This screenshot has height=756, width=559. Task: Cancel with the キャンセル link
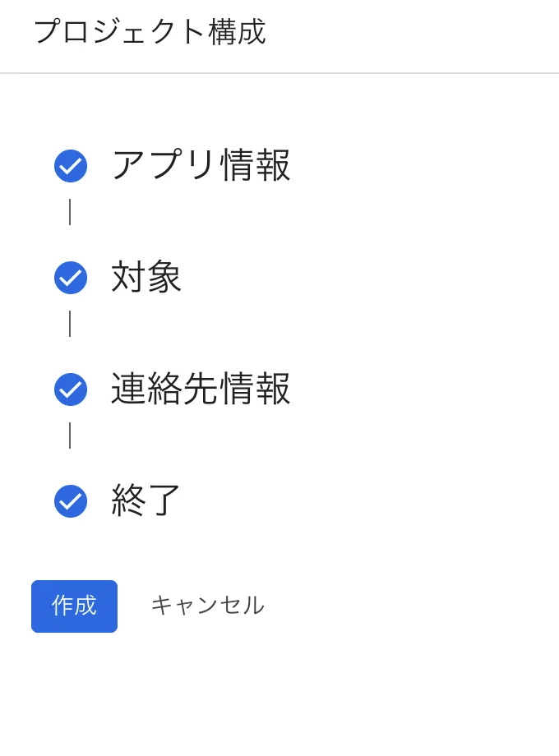pyautogui.click(x=208, y=606)
